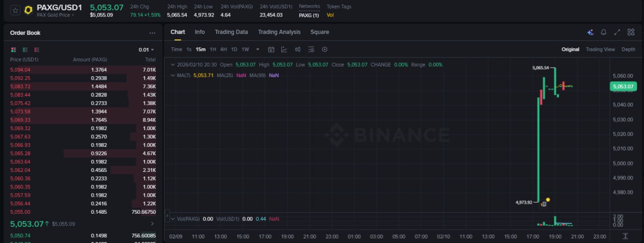Open chart settings target icon

[325, 49]
